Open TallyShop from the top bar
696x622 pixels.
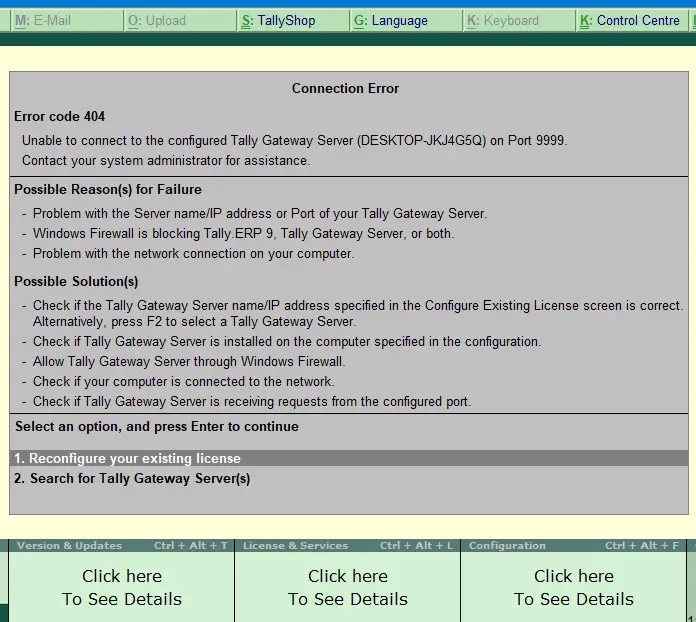pos(293,20)
